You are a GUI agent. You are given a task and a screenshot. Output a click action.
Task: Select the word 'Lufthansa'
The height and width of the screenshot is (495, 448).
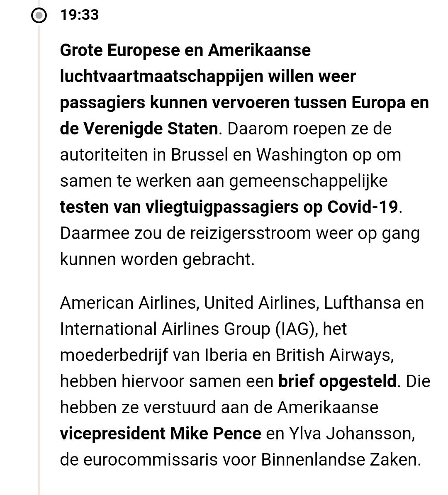coord(362,303)
